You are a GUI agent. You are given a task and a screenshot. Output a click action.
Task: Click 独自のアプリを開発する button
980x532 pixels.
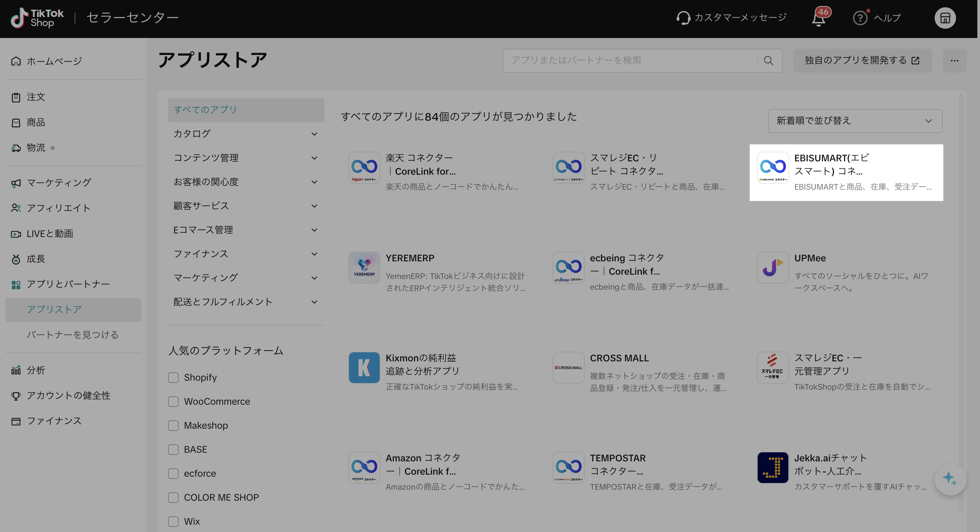[x=862, y=61]
